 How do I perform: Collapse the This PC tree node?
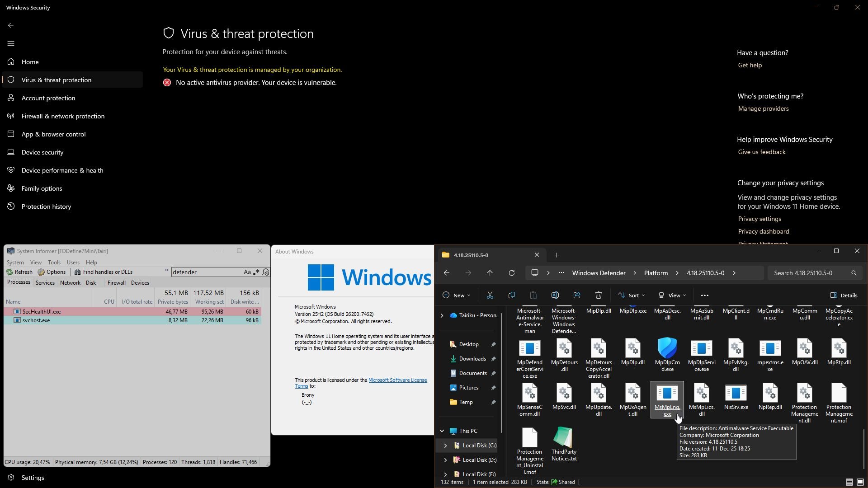pyautogui.click(x=442, y=431)
